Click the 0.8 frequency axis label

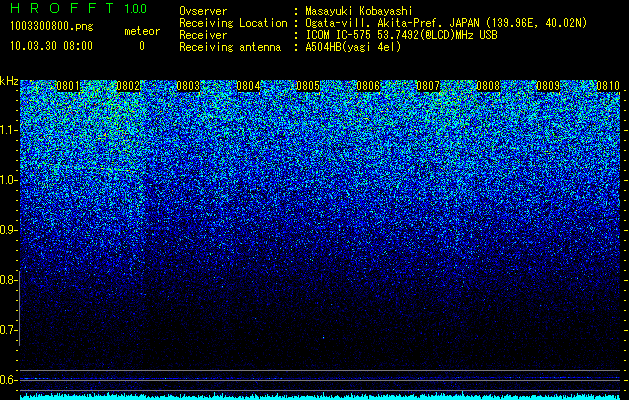tap(7, 280)
